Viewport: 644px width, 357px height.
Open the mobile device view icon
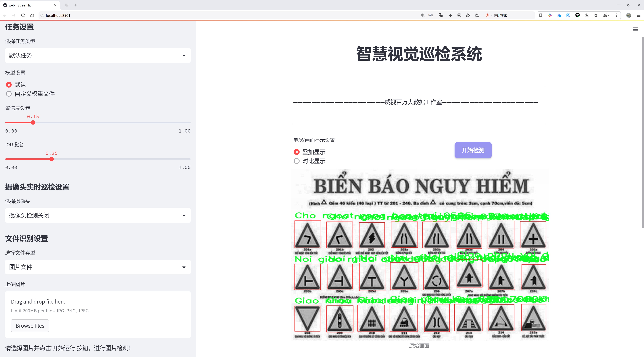[x=541, y=15]
